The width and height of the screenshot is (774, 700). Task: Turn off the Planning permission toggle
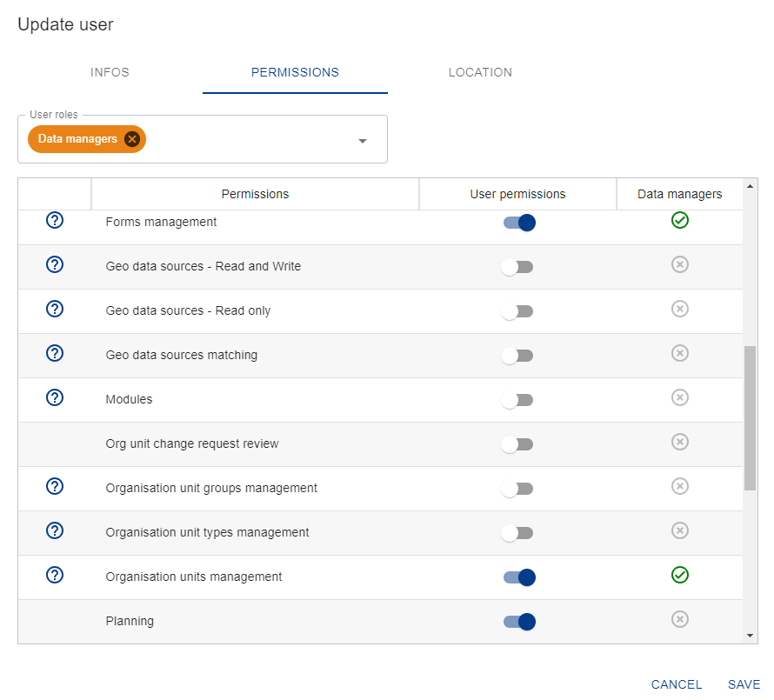[519, 622]
